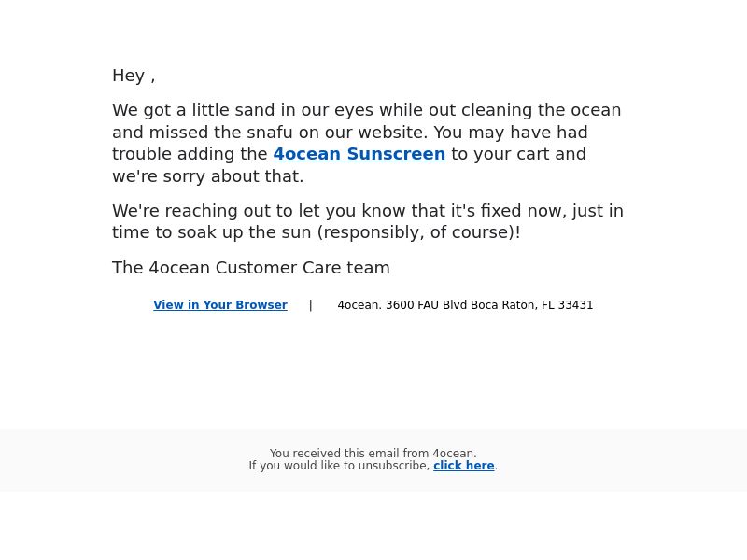Click the View in Your Browser link

coord(220,305)
